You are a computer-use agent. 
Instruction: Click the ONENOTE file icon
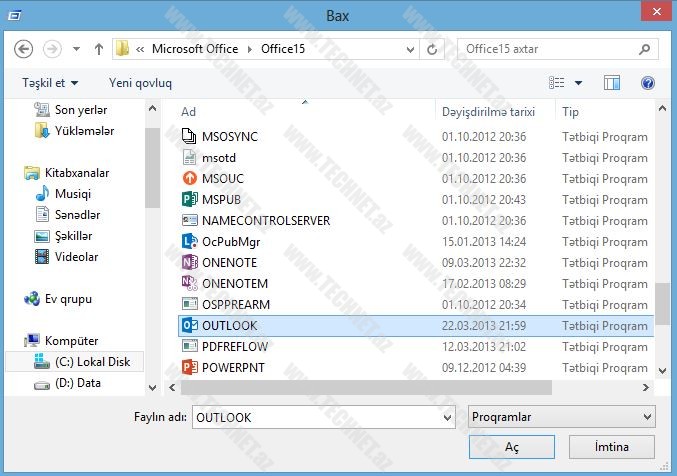(190, 263)
